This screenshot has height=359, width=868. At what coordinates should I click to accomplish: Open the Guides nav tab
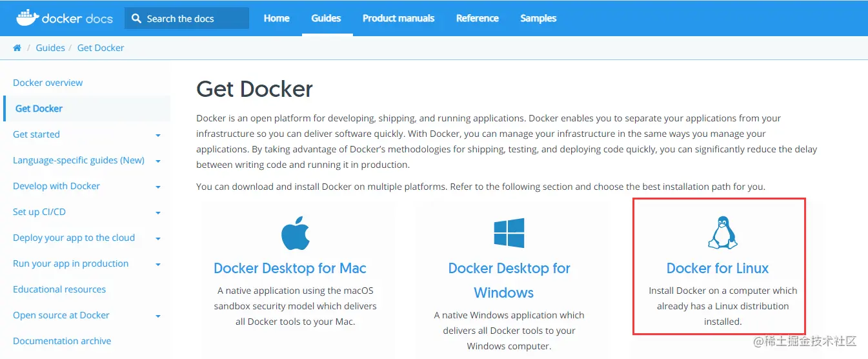326,18
